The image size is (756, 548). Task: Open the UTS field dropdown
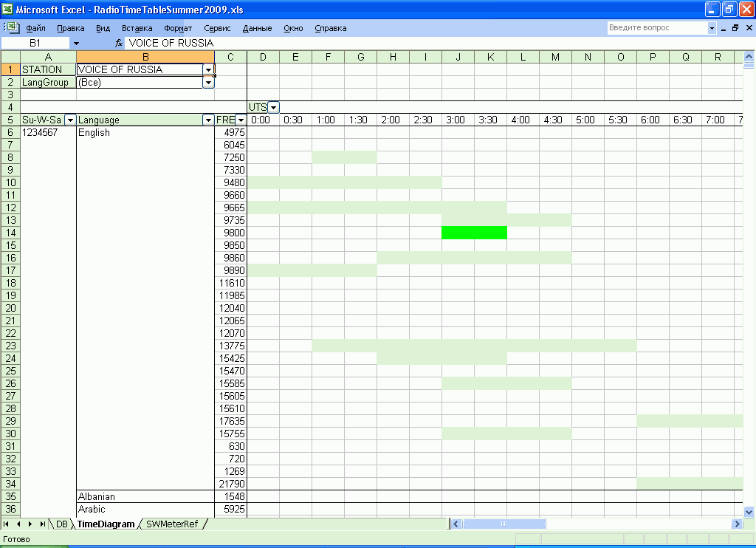(x=273, y=107)
